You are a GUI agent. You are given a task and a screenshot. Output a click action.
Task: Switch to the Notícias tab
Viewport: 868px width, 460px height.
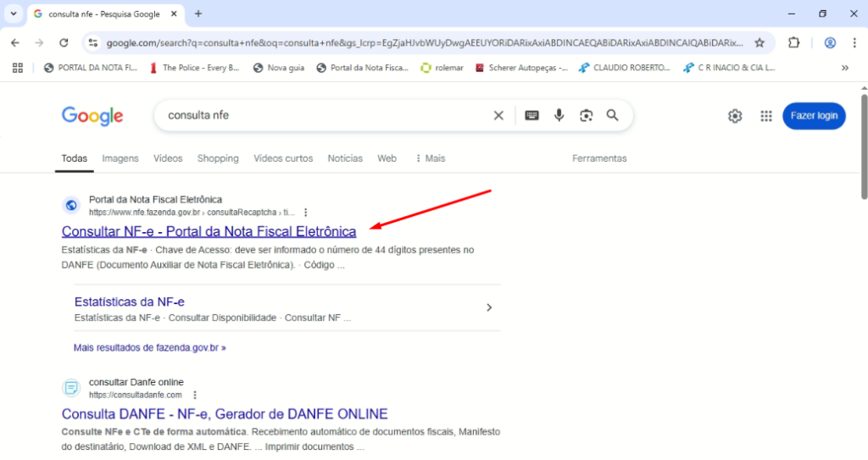[345, 158]
